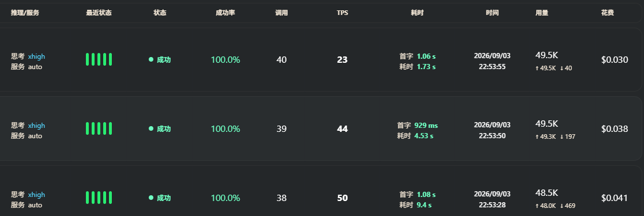Click green 成功 status dot in $0.038 row
Screen dimensions: 644x216
coord(151,128)
